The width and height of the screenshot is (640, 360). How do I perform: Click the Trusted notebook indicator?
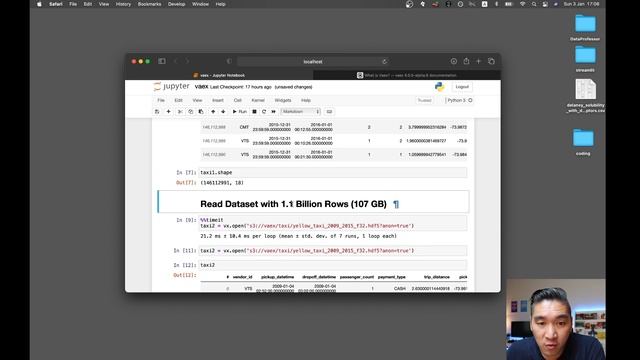click(424, 100)
